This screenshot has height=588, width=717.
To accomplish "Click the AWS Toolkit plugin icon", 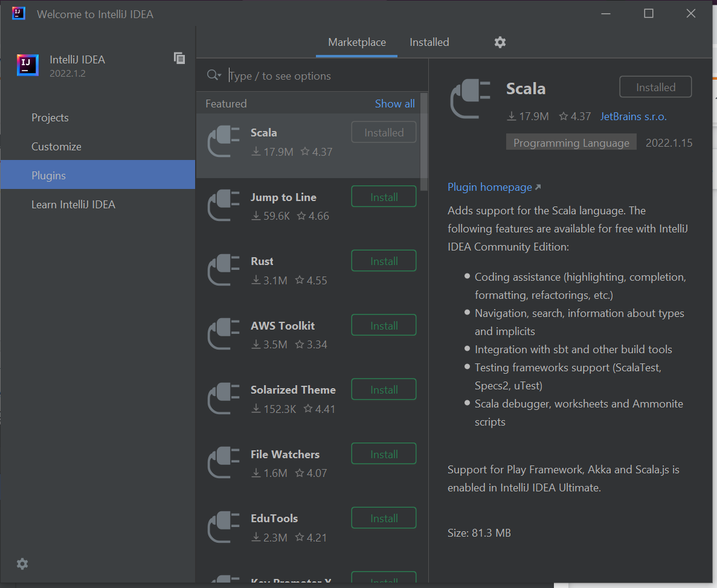I will pos(223,334).
